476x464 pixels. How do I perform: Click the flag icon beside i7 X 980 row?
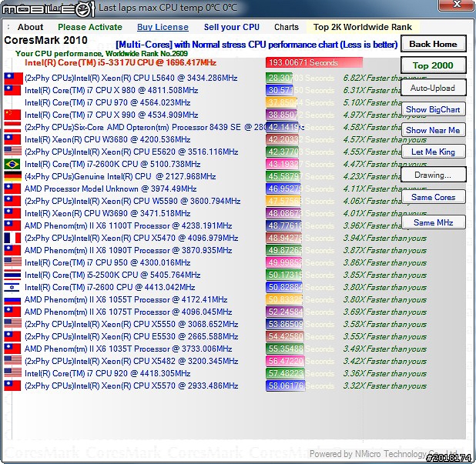point(12,90)
